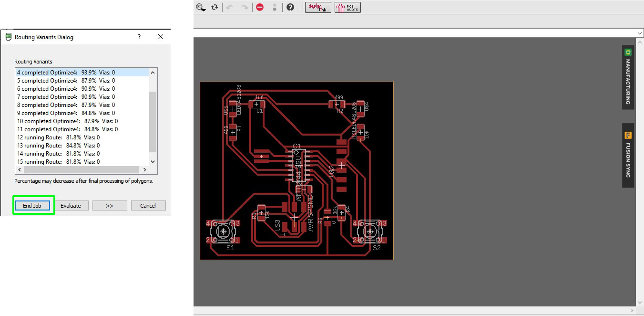Click resistor R1 on the board
644x316 pixels.
coord(233,131)
